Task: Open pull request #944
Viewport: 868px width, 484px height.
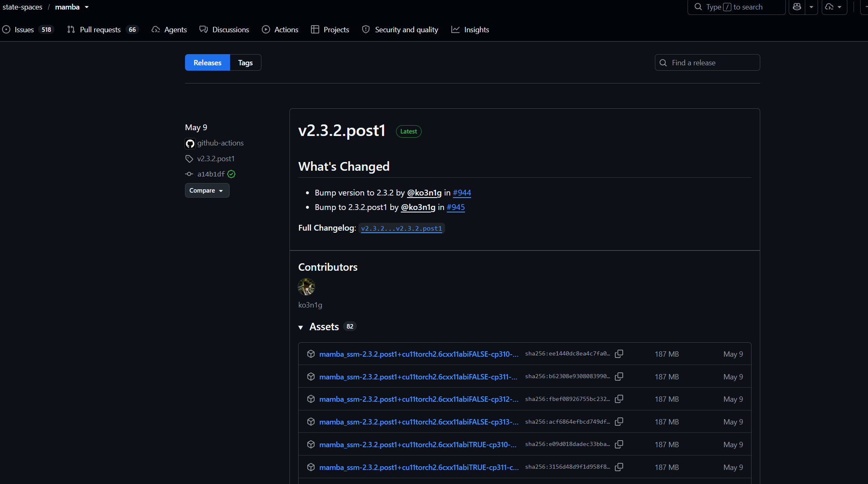Action: click(462, 193)
